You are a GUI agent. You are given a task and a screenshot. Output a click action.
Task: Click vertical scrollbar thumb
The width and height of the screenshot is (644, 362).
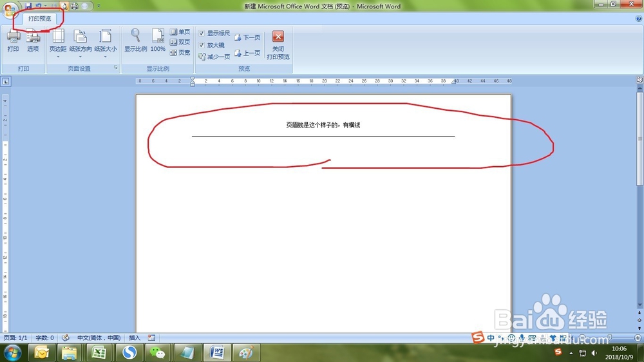tap(639, 139)
